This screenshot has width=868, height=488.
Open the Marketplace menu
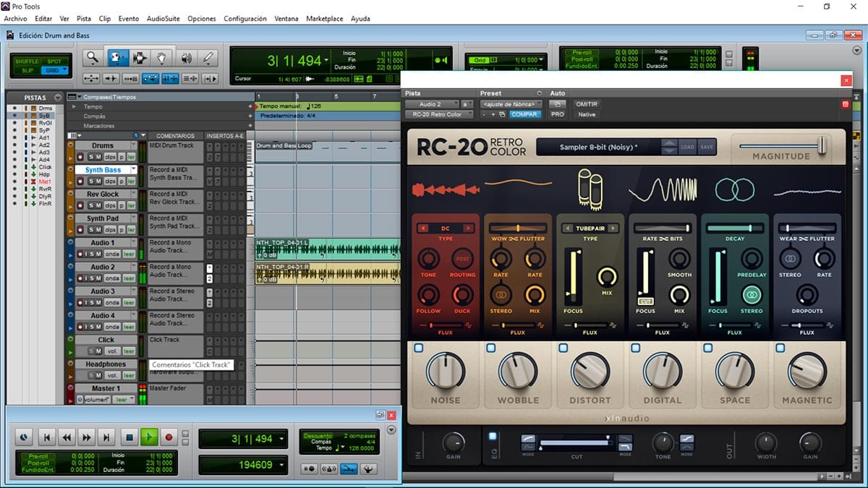pos(325,18)
